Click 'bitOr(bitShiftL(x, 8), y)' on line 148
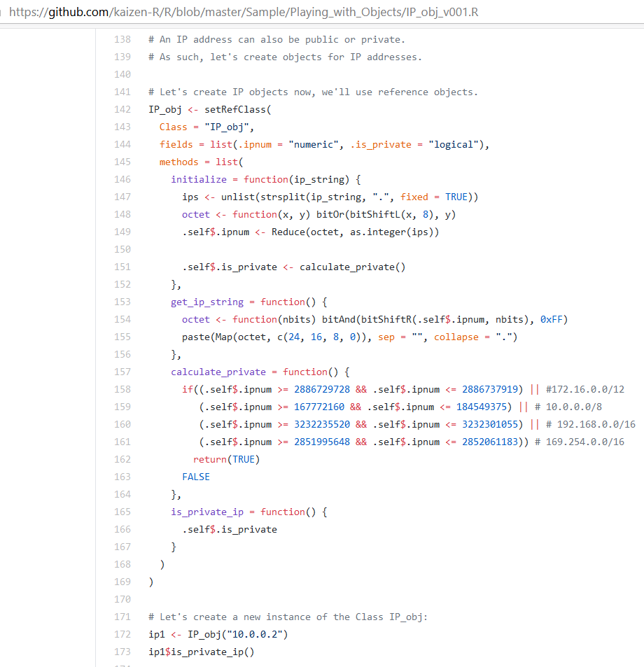The height and width of the screenshot is (667, 644). tap(386, 214)
